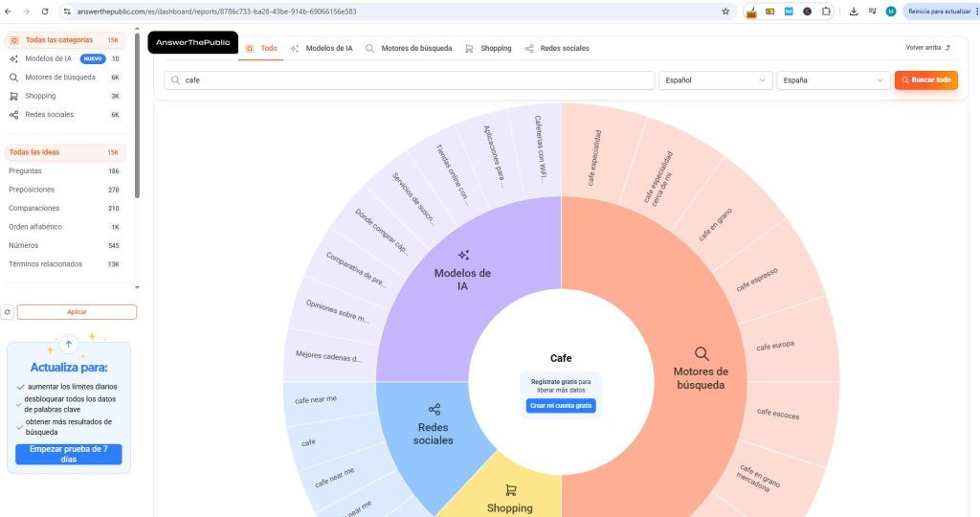Viewport: 980px width, 517px height.
Task: Click the up-arrow circle icon above Actualiza para
Action: coord(69,344)
